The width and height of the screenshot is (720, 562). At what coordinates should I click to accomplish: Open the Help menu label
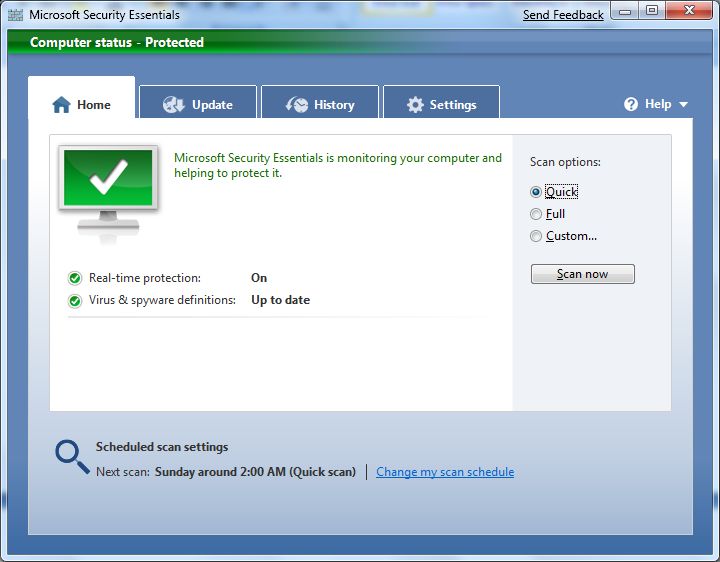[658, 104]
